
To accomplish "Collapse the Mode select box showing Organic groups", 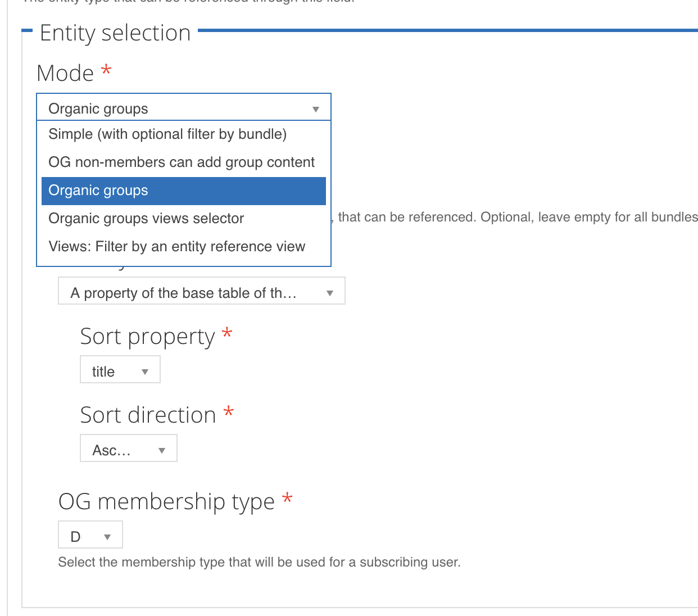I will pyautogui.click(x=183, y=107).
